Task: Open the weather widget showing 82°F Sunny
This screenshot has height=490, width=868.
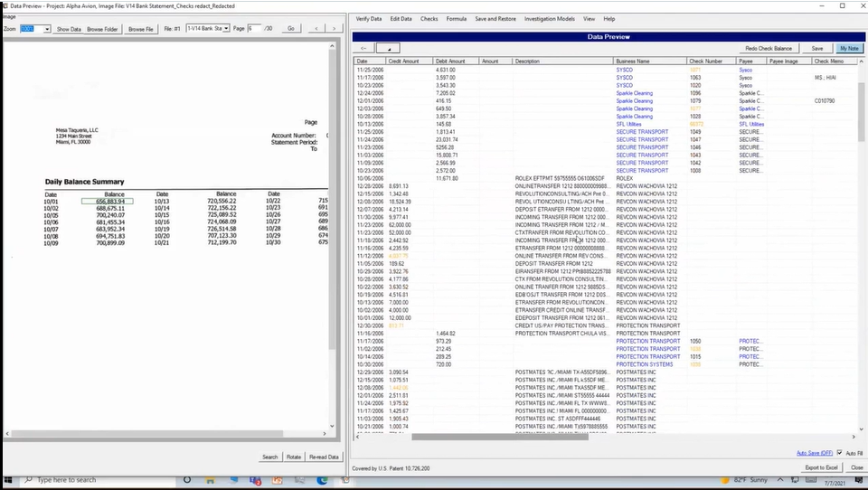Action: click(744, 480)
